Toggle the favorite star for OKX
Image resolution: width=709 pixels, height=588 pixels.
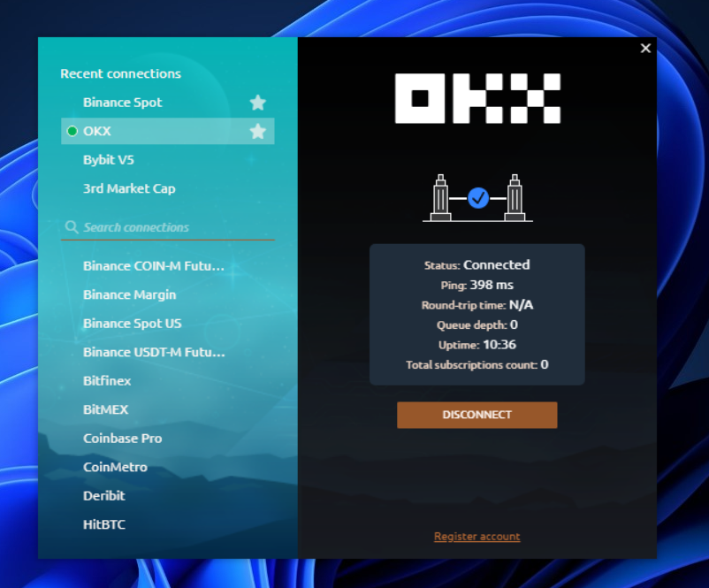tap(257, 132)
